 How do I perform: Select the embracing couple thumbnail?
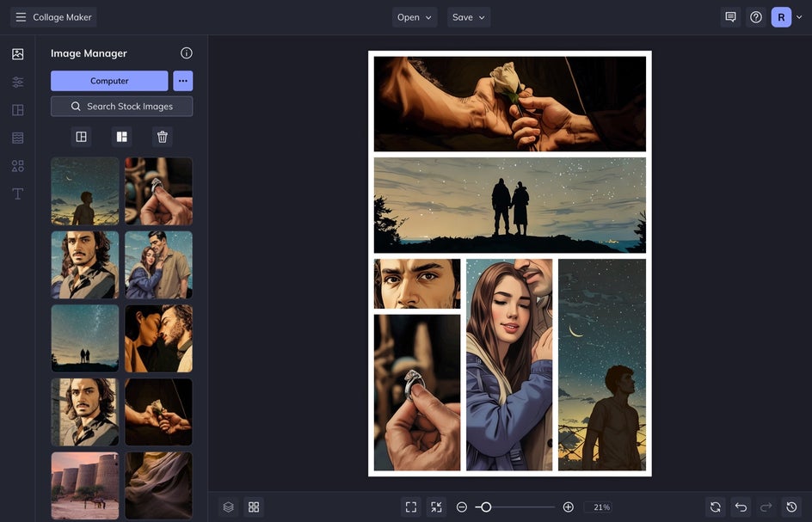158,265
